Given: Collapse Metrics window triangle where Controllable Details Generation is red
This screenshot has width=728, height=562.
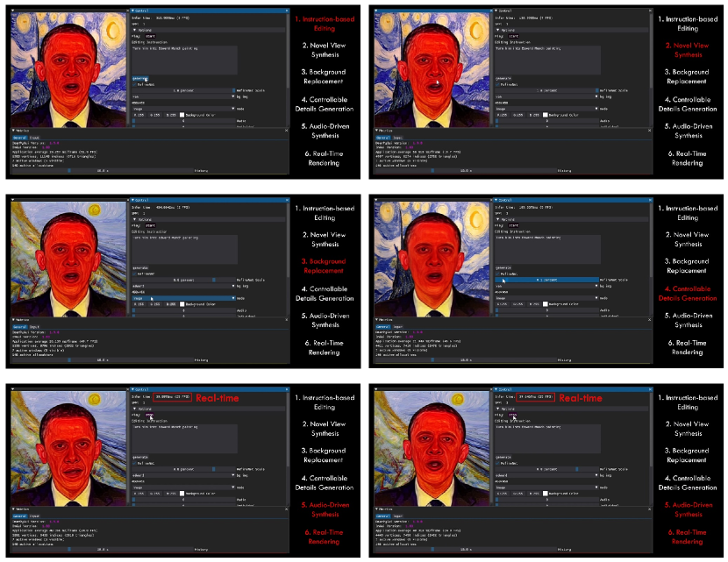Looking at the screenshot, I should point(376,320).
